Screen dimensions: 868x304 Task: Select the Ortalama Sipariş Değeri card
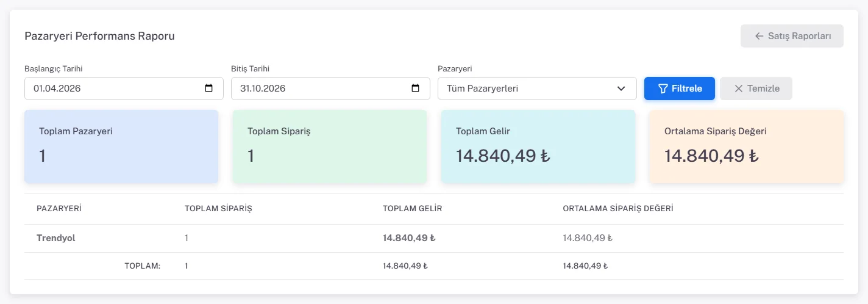pyautogui.click(x=747, y=147)
